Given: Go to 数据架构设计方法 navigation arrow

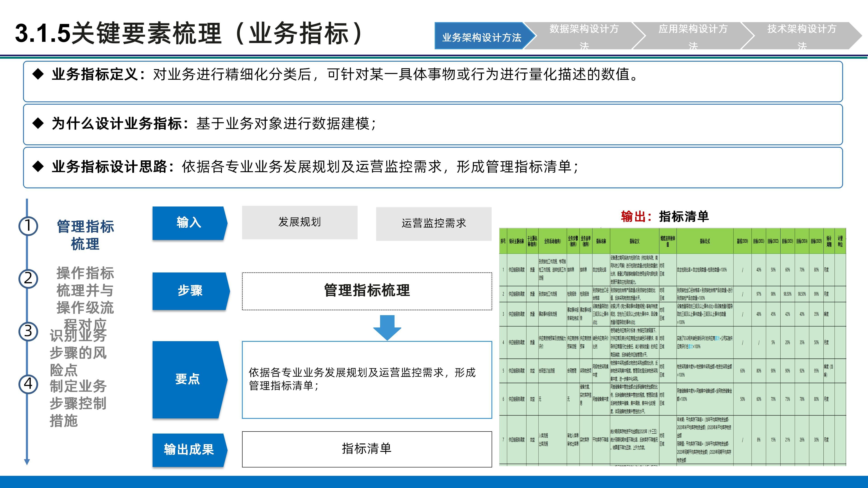Looking at the screenshot, I should 584,36.
